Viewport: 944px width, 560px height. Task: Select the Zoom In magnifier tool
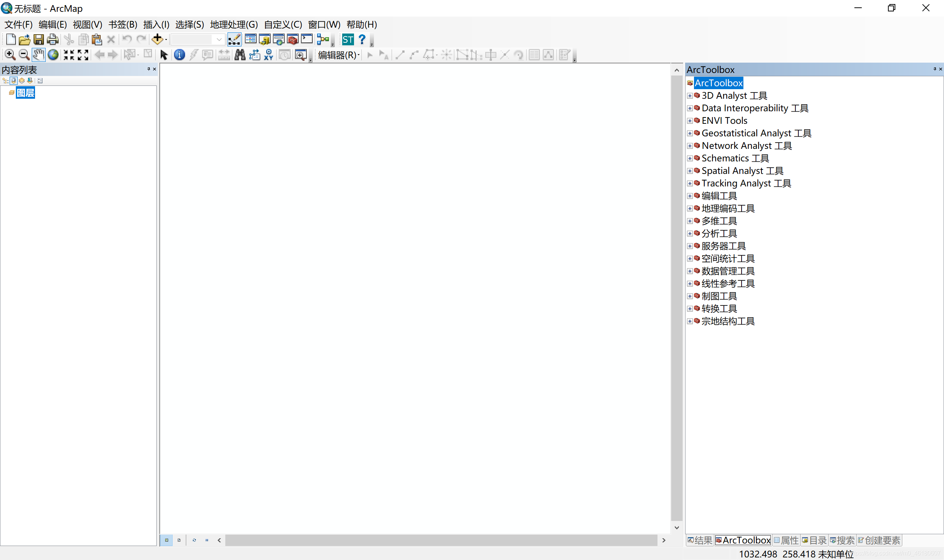10,55
